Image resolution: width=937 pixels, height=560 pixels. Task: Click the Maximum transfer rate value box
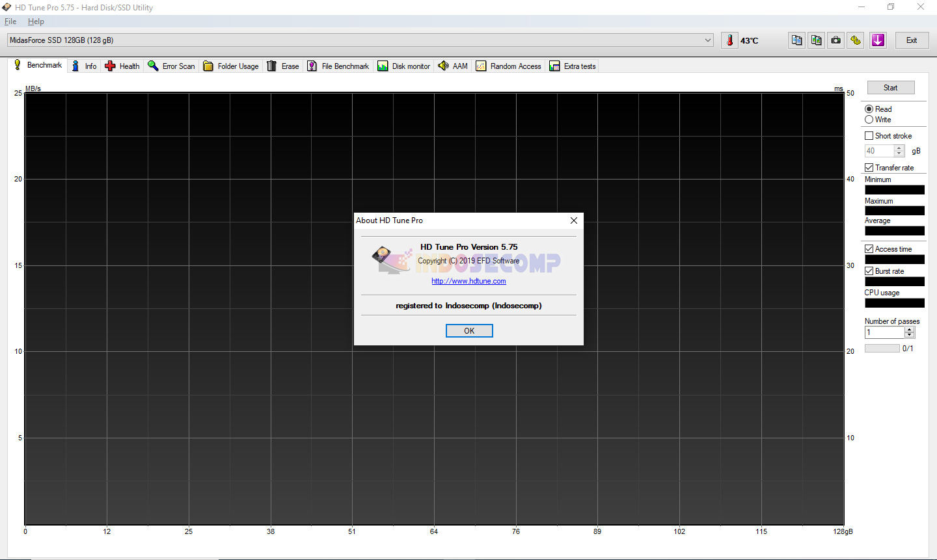pyautogui.click(x=895, y=211)
